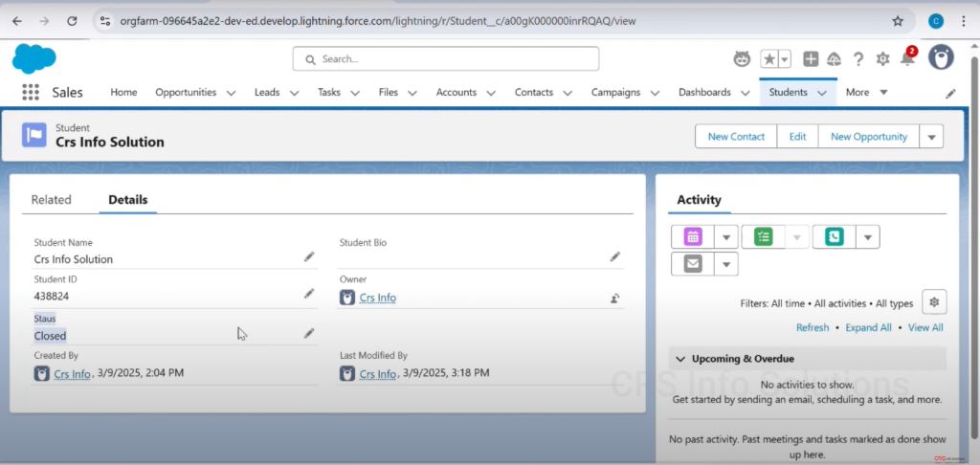
Task: Click the New Opportunity button
Action: pos(868,137)
